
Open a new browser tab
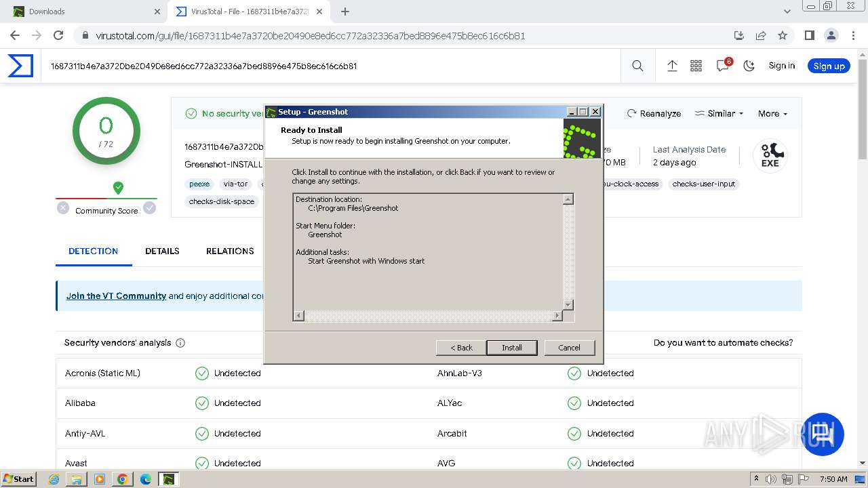(345, 12)
